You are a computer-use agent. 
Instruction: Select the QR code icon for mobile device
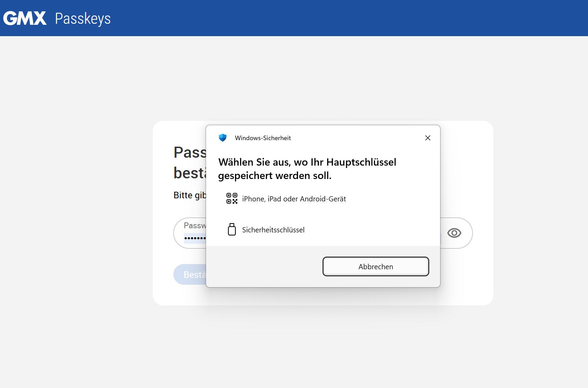coord(232,199)
